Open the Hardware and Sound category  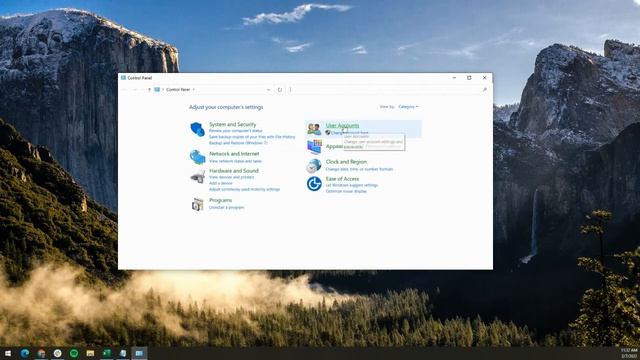click(x=234, y=171)
